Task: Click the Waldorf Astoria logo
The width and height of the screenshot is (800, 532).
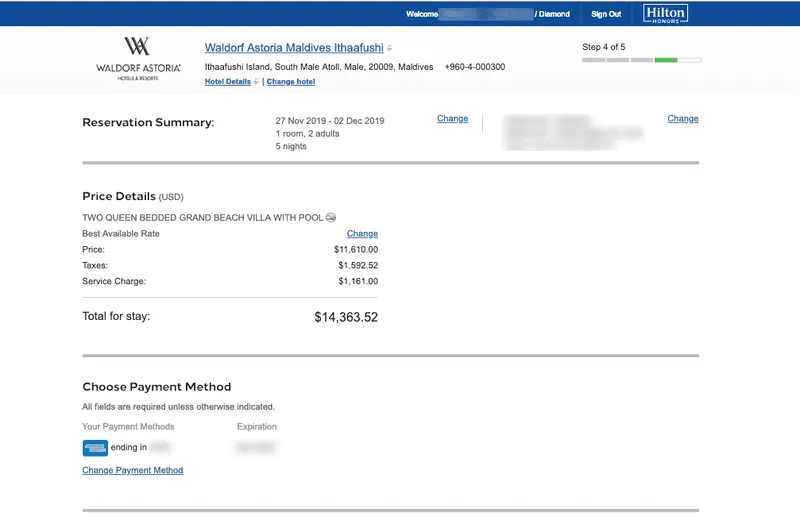Action: 138,58
